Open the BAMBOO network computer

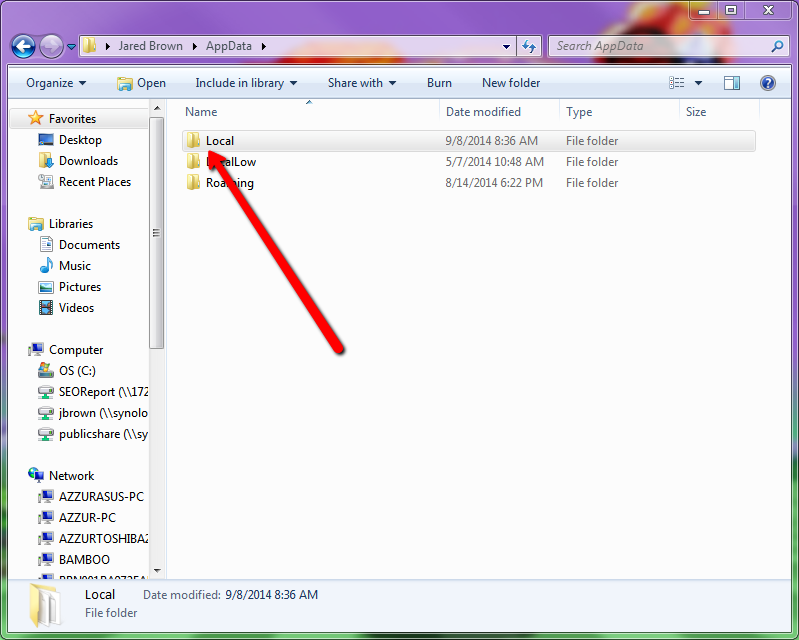(x=84, y=559)
